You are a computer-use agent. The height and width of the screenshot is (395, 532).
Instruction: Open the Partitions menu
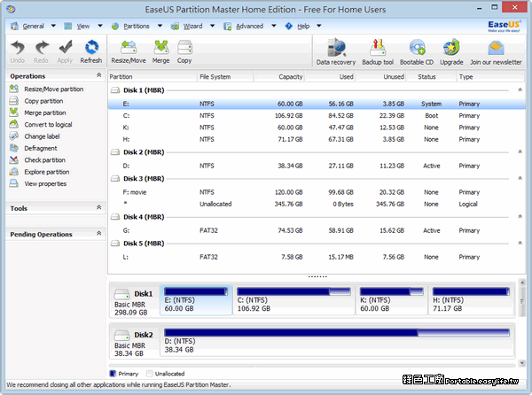click(x=136, y=26)
